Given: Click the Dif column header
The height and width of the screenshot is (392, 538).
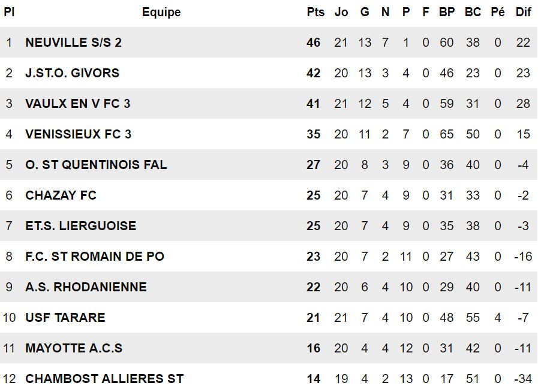Looking at the screenshot, I should 523,12.
